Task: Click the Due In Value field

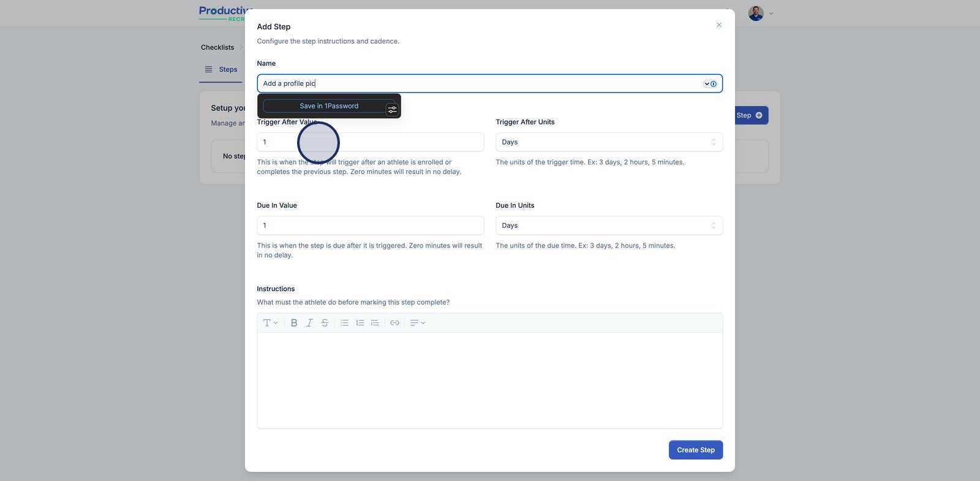Action: [370, 225]
